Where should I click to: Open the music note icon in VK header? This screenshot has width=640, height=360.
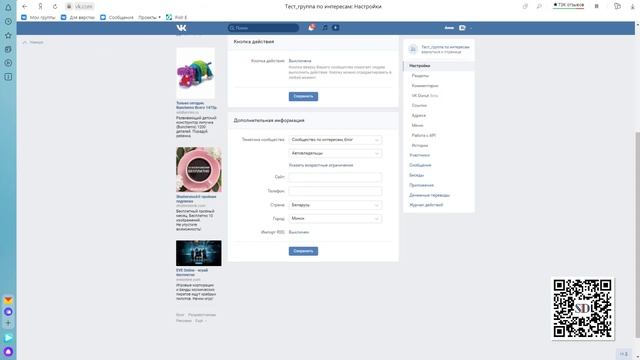point(325,28)
